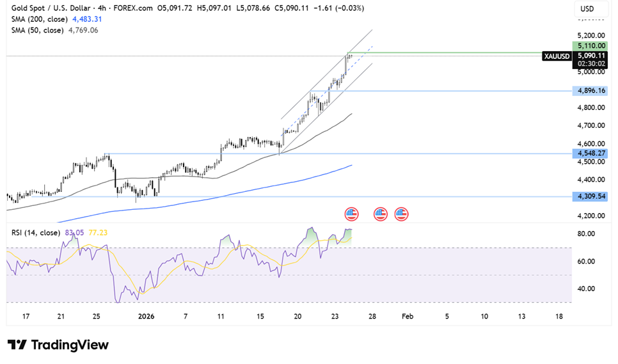Click the 02:30:02 candle countdown timer
The width and height of the screenshot is (618, 364).
590,64
